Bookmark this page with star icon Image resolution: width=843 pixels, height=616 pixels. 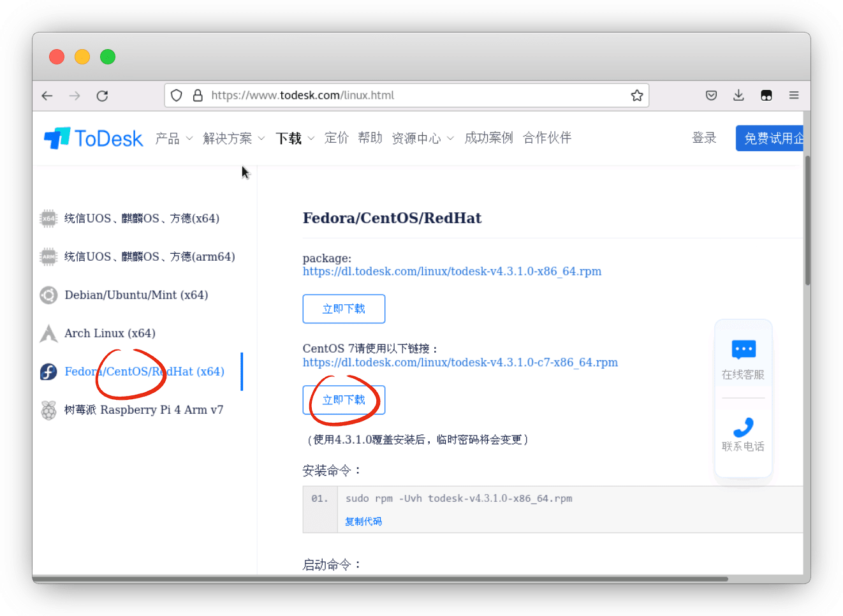click(x=636, y=96)
